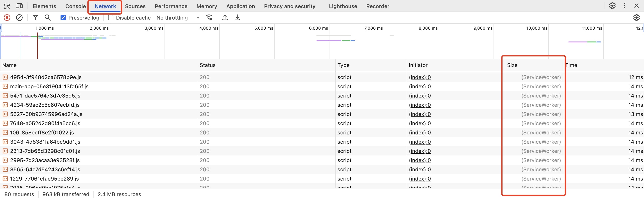Screen dimensions: 644x199
Task: Select the 4954-3f948d2ca6578b9e.js request
Action: click(46, 77)
